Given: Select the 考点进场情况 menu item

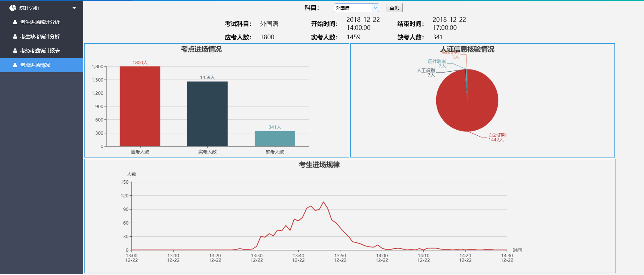Looking at the screenshot, I should tap(42, 65).
